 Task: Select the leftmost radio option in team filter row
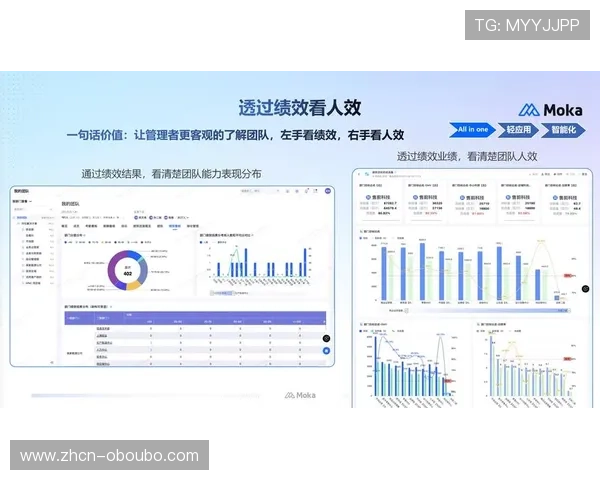pos(140,217)
